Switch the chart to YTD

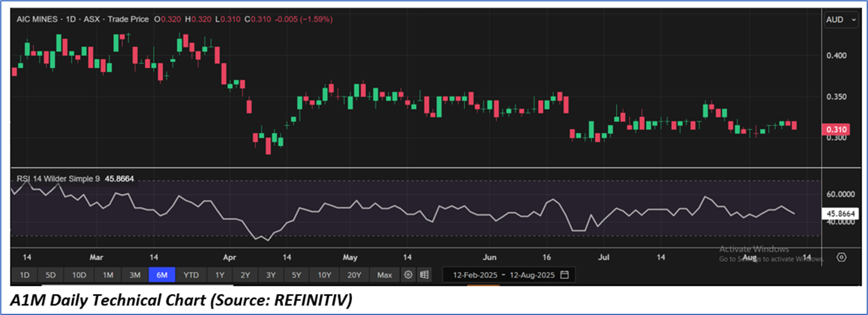191,274
